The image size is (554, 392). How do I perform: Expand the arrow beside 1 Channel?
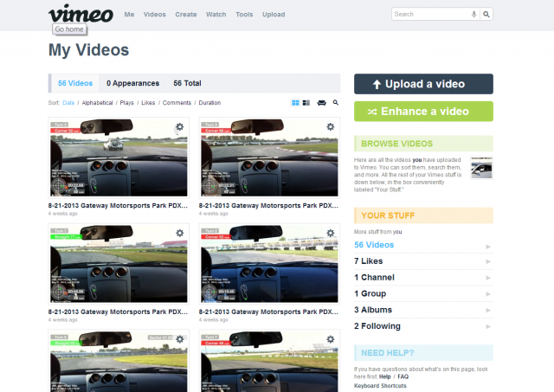tap(488, 278)
